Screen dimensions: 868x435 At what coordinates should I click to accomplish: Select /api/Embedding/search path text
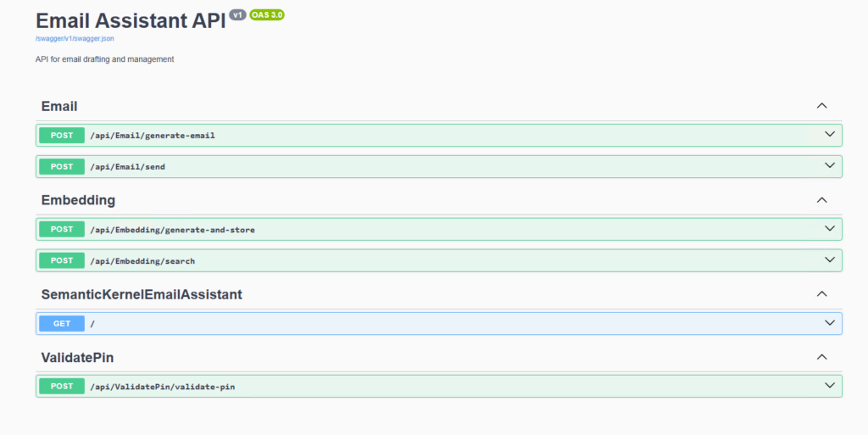click(142, 260)
